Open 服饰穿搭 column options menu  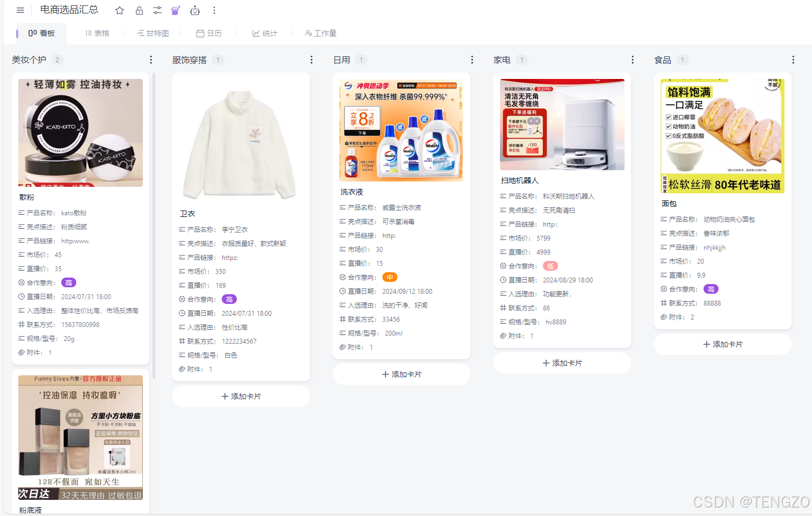(x=311, y=60)
